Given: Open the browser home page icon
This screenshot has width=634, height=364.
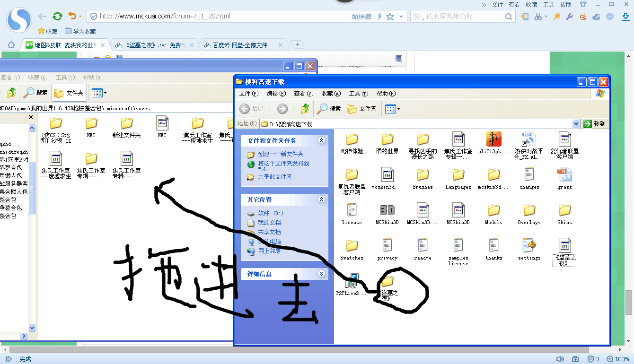Looking at the screenshot, I should (x=11, y=45).
